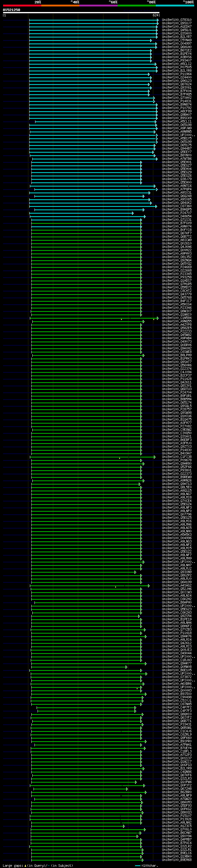Screen dimensions: 197x868
Task: Click alignment bar for UniRef100_Q672H8
Action: coord(81,789)
